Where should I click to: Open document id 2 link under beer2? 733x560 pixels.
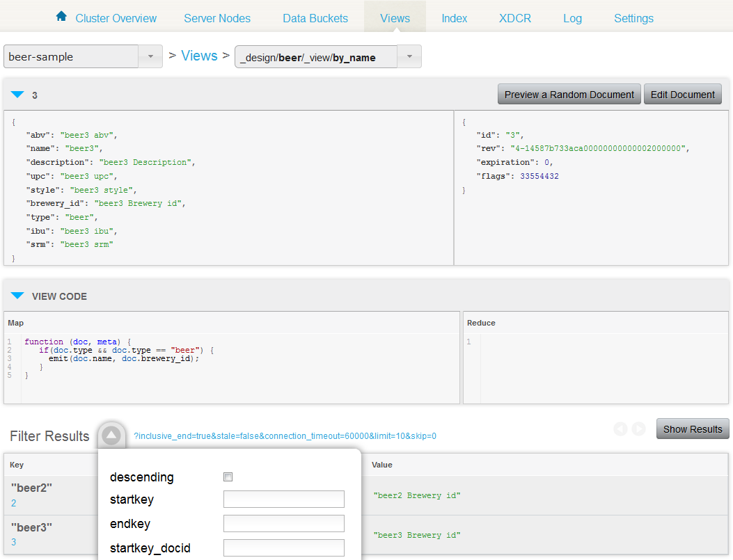(x=13, y=503)
